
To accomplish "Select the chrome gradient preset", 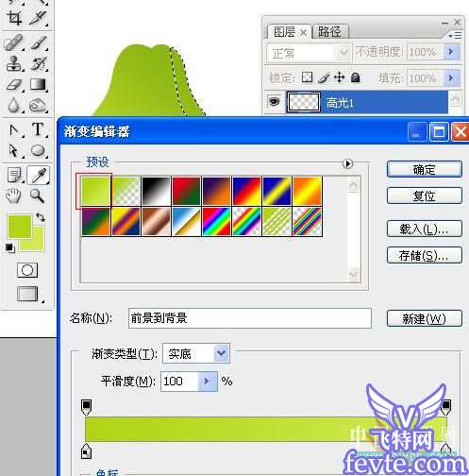I will point(187,221).
